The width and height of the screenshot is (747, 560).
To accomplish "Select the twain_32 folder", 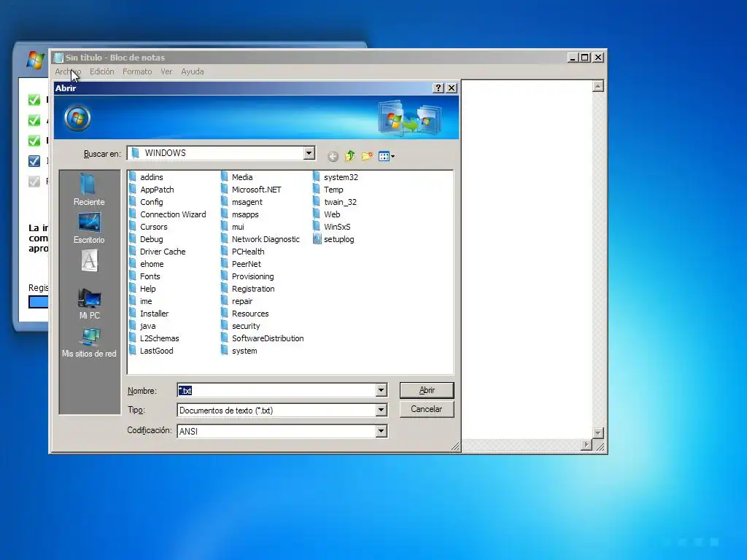I will (x=335, y=202).
